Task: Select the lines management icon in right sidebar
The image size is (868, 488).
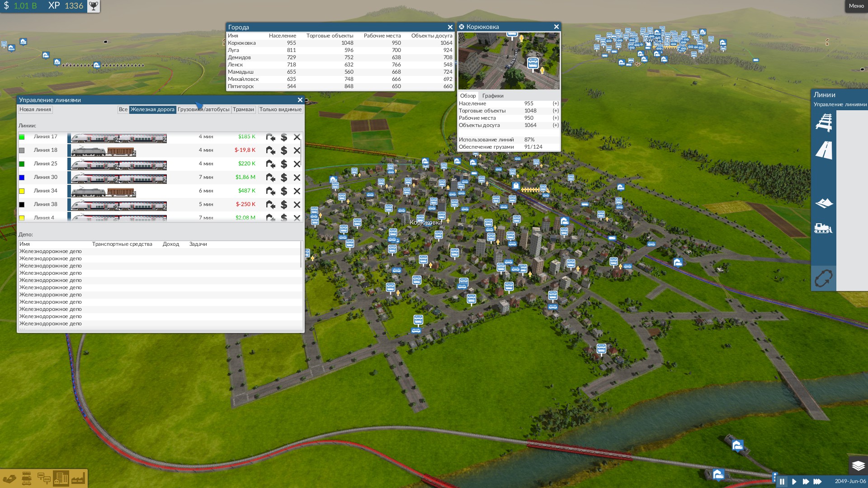Action: (824, 278)
